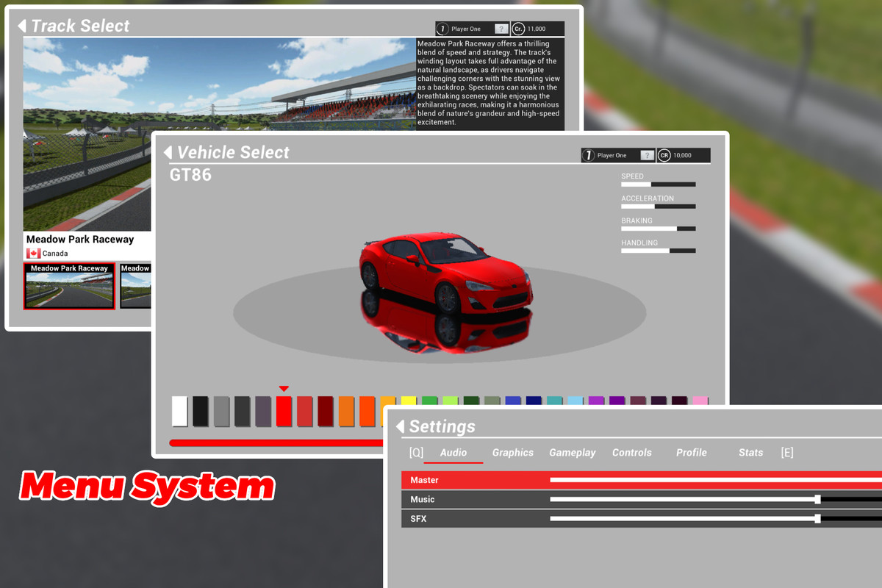Viewport: 882px width, 588px height.
Task: Click the back arrow beside Settings
Action: click(401, 426)
